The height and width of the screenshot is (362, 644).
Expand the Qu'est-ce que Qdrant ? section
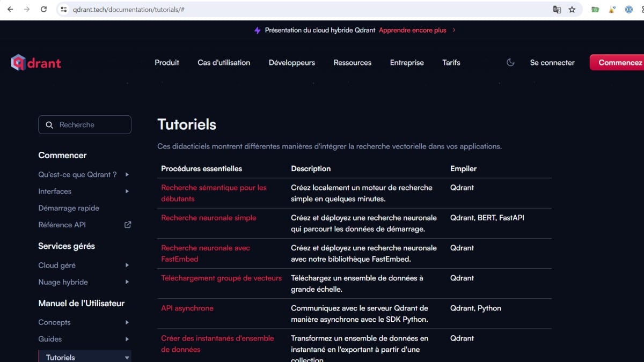pyautogui.click(x=127, y=175)
